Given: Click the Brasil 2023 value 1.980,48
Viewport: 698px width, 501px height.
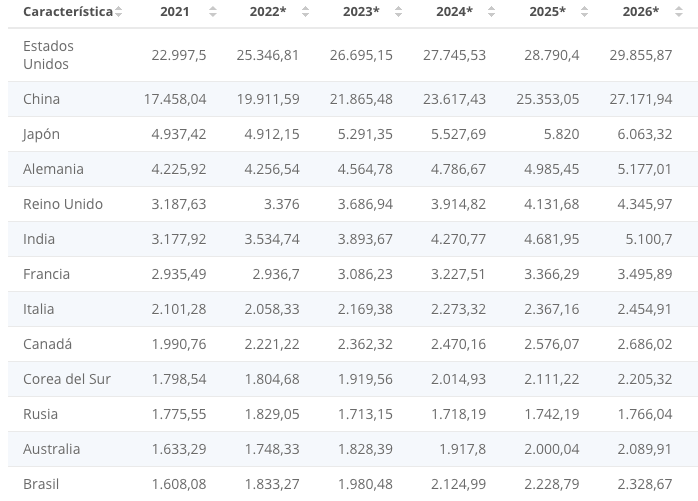Looking at the screenshot, I should [365, 484].
